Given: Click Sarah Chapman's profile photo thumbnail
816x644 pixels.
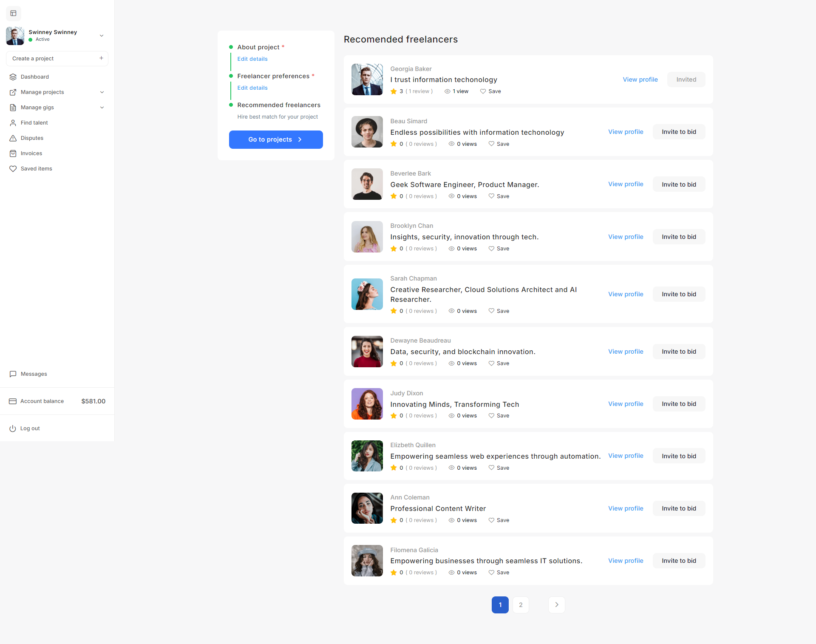Looking at the screenshot, I should [x=367, y=294].
